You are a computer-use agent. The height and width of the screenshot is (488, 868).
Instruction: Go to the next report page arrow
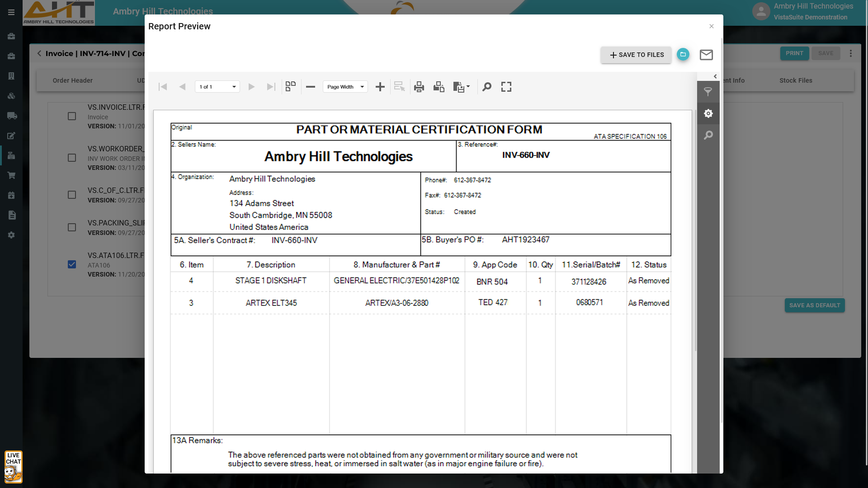[x=251, y=87]
